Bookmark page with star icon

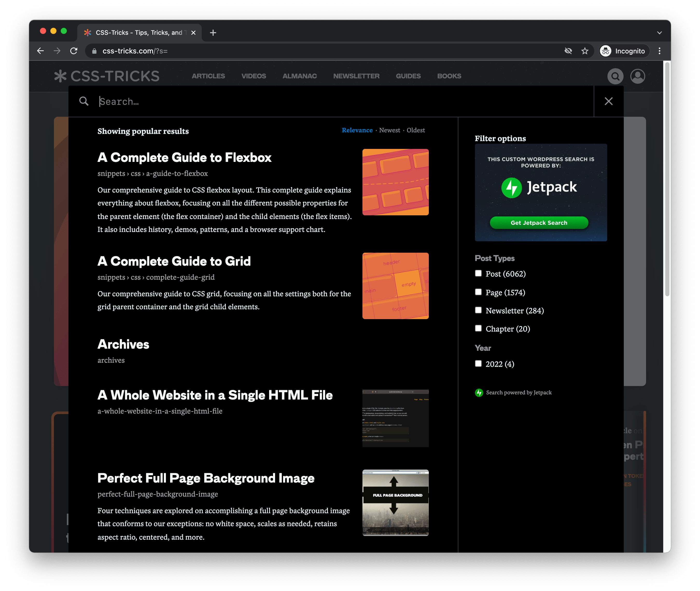coord(585,51)
